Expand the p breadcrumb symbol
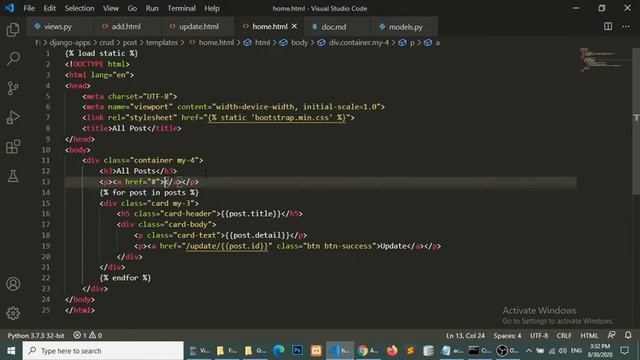This screenshot has width=640, height=360. 407,42
